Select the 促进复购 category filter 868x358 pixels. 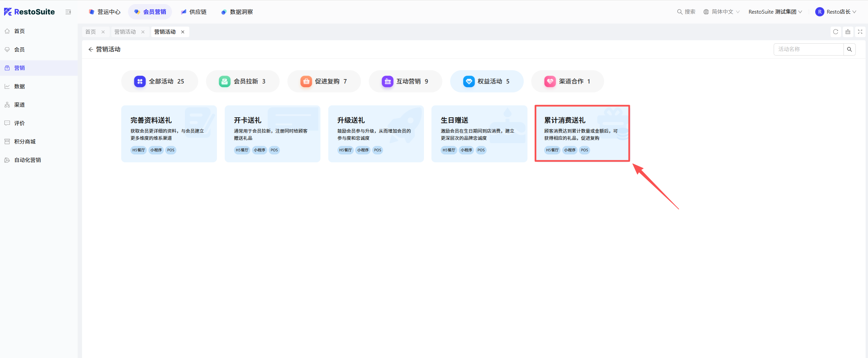pyautogui.click(x=324, y=81)
